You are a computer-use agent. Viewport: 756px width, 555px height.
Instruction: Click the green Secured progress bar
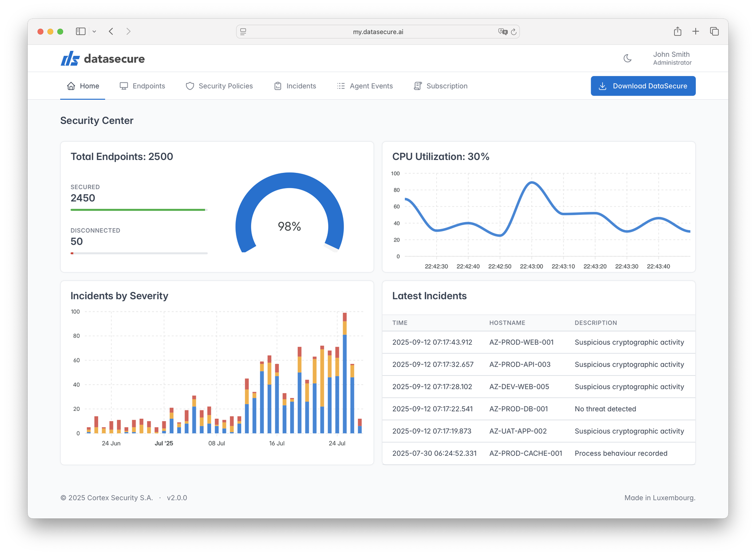click(x=138, y=210)
